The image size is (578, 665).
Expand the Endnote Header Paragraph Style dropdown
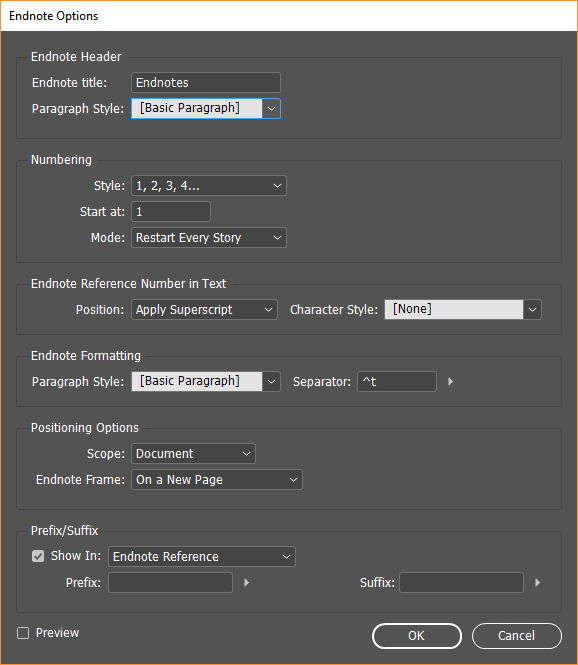tap(206, 109)
